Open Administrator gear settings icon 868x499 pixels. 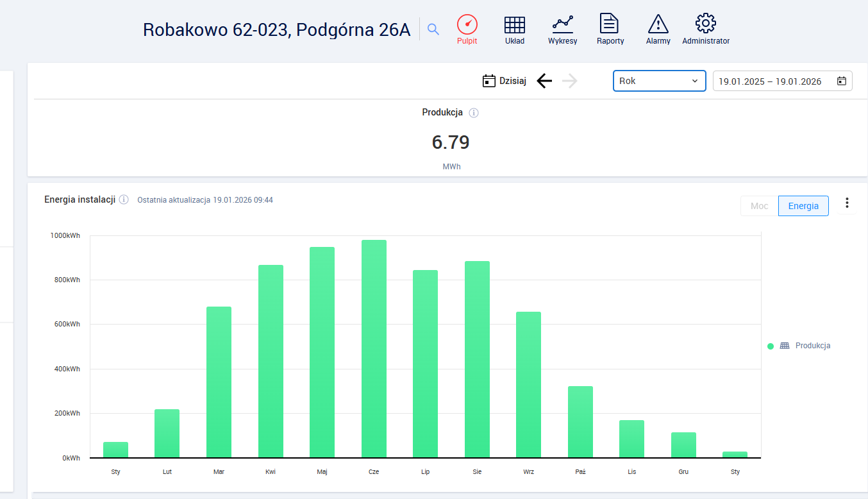[x=705, y=24]
